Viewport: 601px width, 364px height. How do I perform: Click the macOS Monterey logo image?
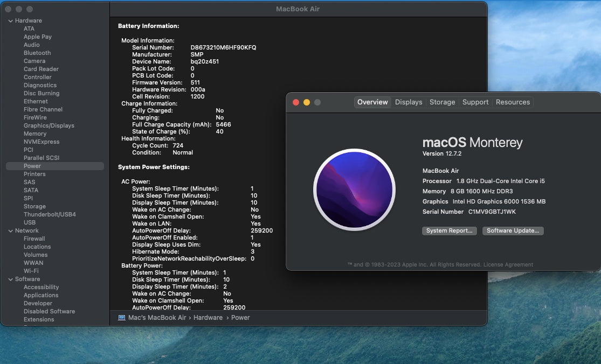click(354, 190)
